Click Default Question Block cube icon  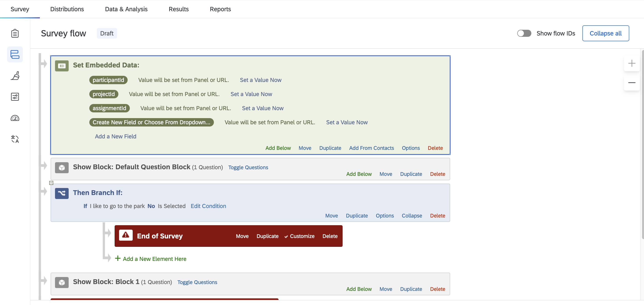pos(62,167)
